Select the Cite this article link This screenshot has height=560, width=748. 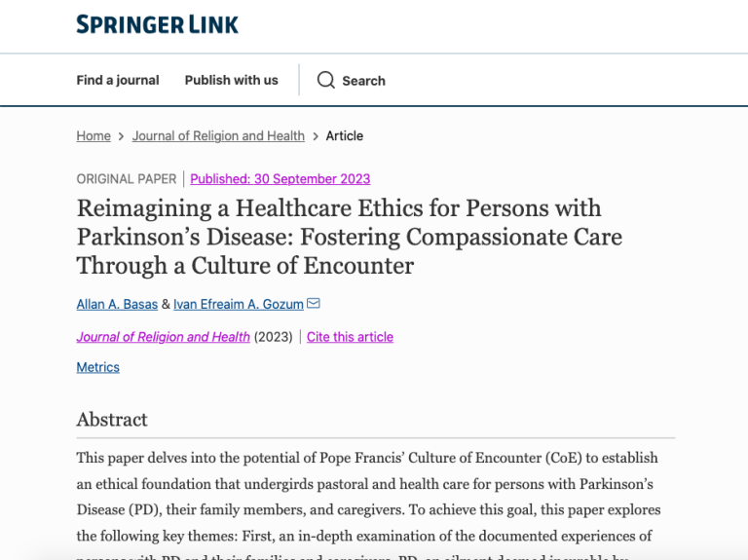(x=351, y=337)
